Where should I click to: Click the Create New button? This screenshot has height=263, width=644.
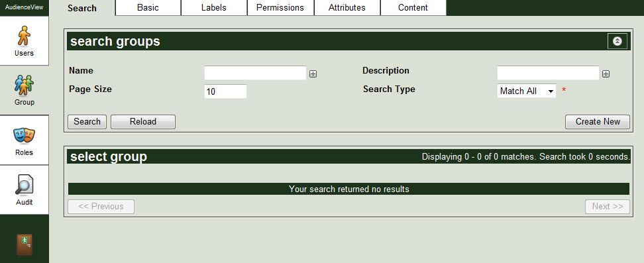click(598, 122)
